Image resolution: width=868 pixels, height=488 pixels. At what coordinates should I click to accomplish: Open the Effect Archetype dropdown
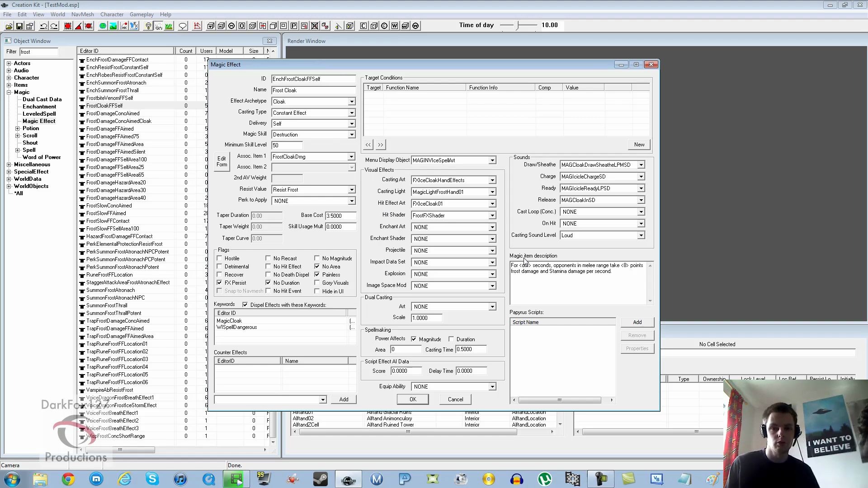point(351,102)
